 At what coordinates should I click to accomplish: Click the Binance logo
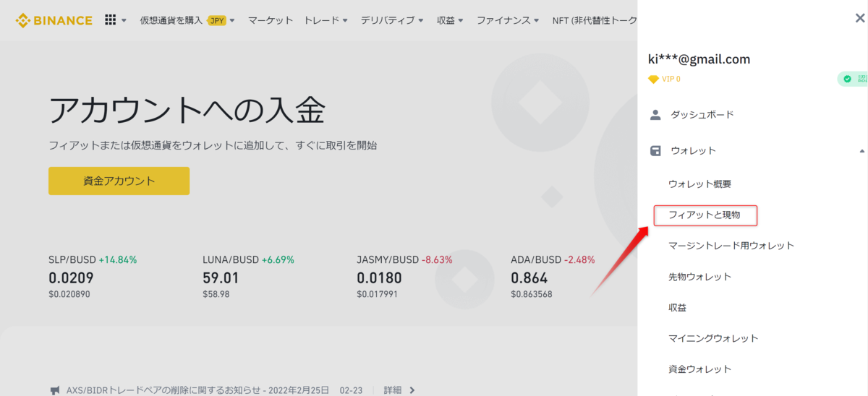(54, 20)
